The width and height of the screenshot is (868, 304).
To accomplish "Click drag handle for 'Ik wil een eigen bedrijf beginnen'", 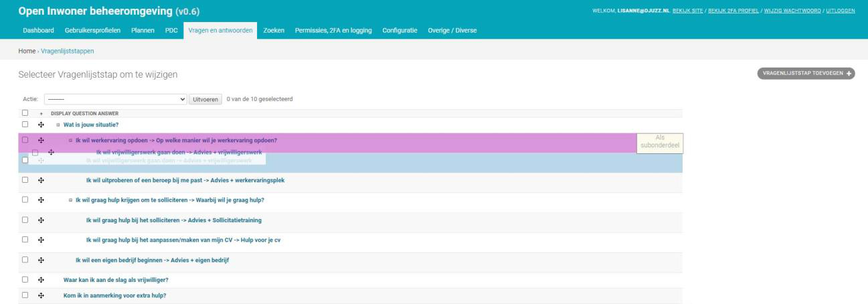I will tap(41, 260).
